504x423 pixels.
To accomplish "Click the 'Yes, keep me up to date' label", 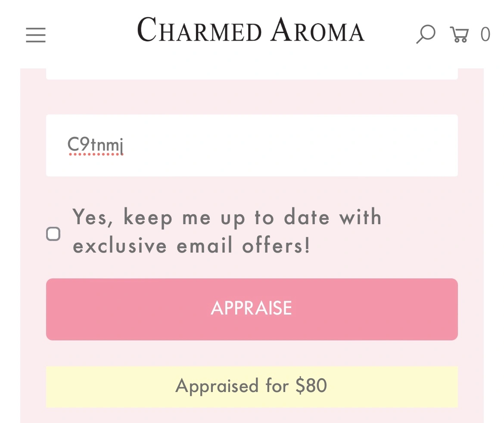I will tap(227, 217).
